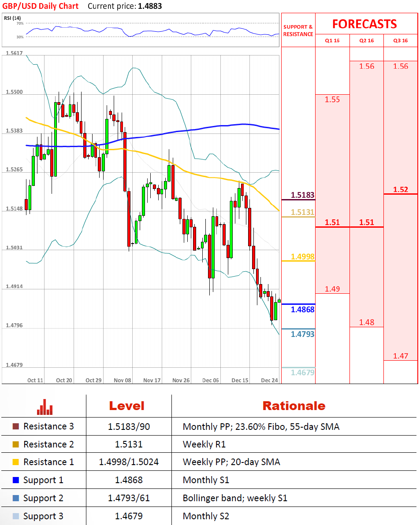
Task: Select the Q2 16 forecast column header
Action: (366, 41)
